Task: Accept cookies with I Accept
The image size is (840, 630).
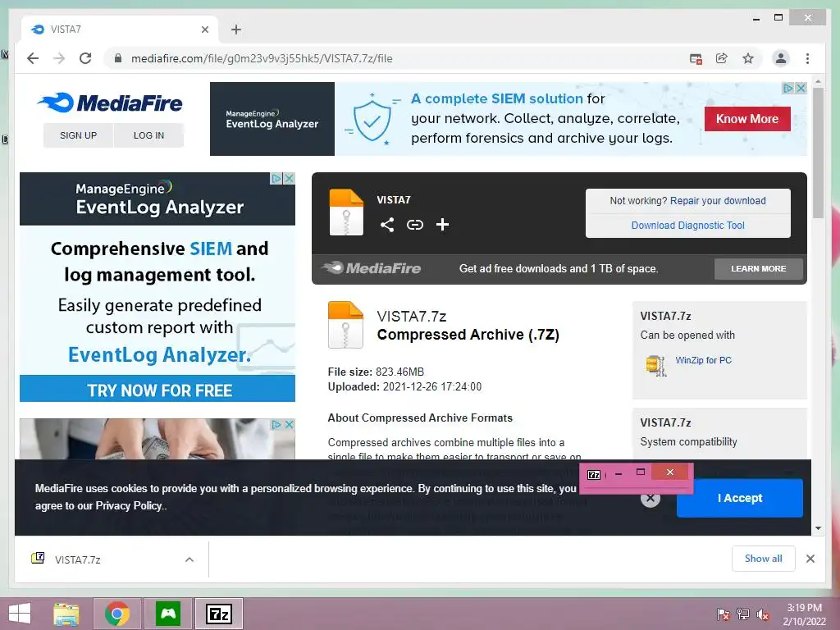Action: pos(740,498)
